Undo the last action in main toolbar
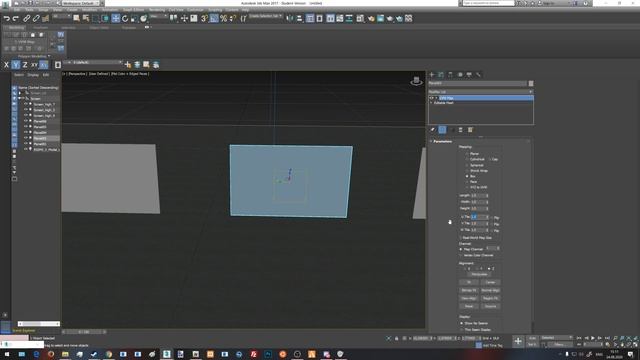Viewport: 640px width, 360px height. [7, 18]
